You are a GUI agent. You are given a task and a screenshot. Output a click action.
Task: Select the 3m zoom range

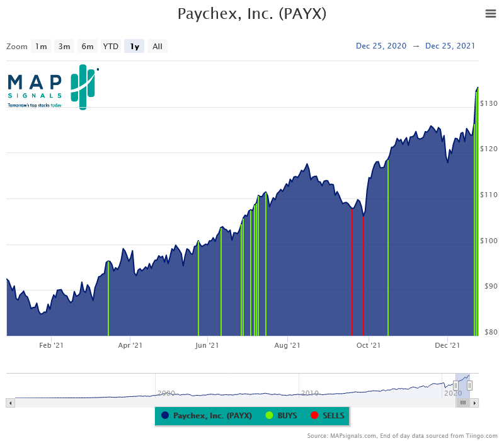click(x=64, y=46)
